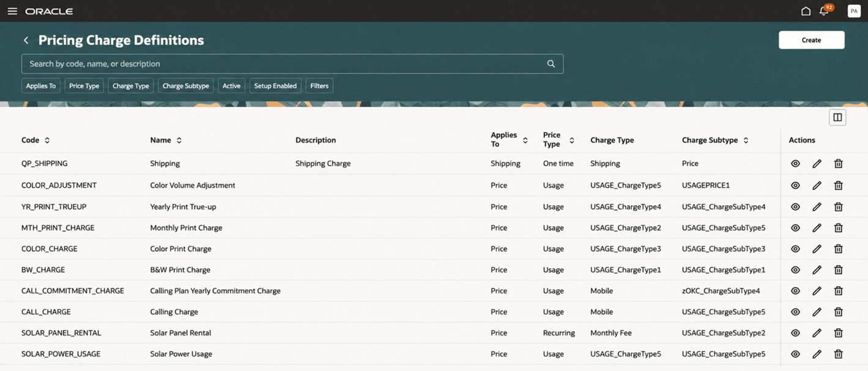Select the Shipping Charge description cell
This screenshot has width=868, height=371.
coord(323,164)
